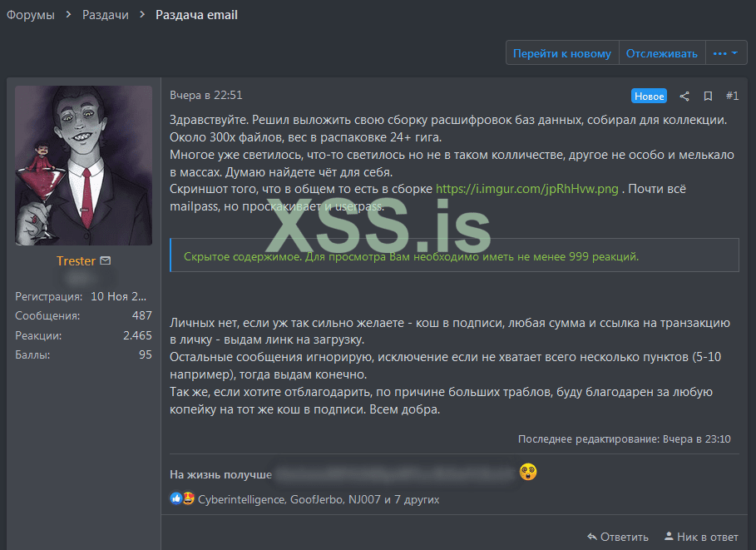Image resolution: width=756 pixels, height=550 pixels.
Task: Open the GoofJerbo reactor name
Action: click(317, 499)
